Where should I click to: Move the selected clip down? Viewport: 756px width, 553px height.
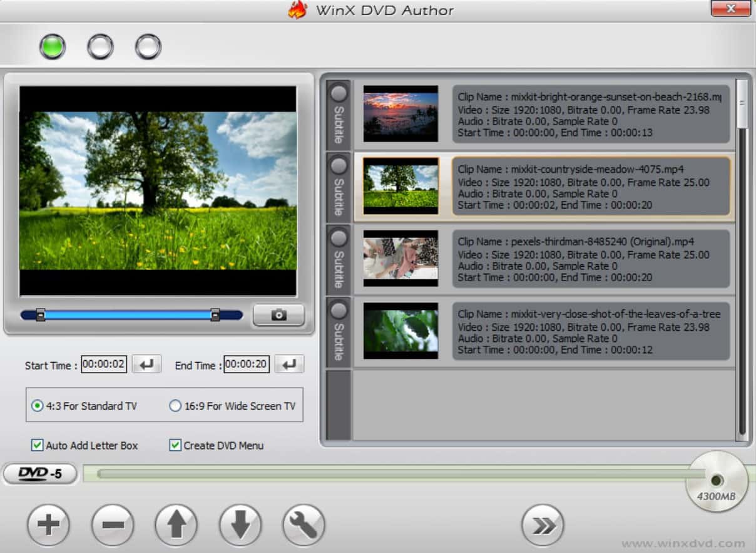click(240, 525)
